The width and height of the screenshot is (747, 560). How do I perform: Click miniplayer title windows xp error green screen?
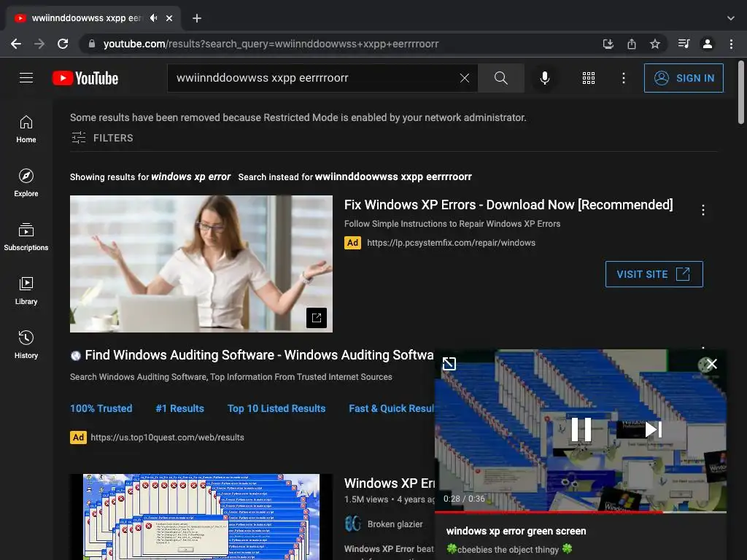tap(516, 531)
